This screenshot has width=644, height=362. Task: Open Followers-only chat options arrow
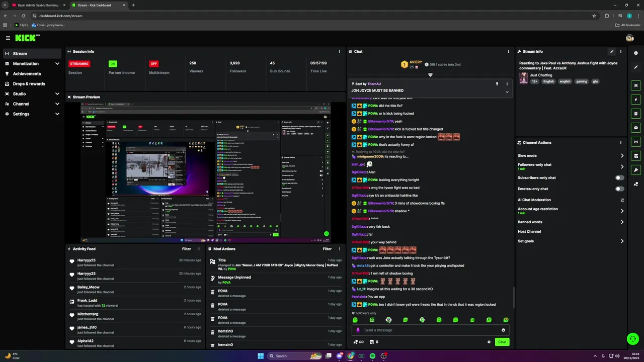tap(622, 166)
